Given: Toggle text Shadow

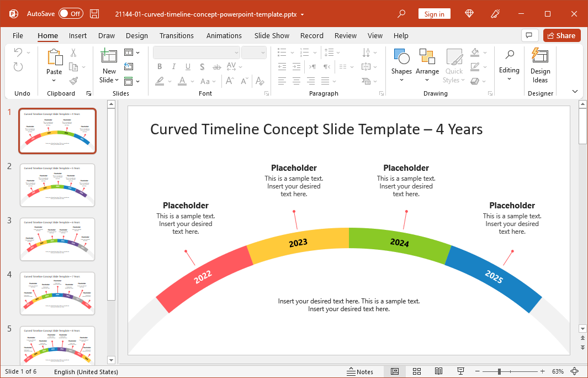Looking at the screenshot, I should [202, 66].
